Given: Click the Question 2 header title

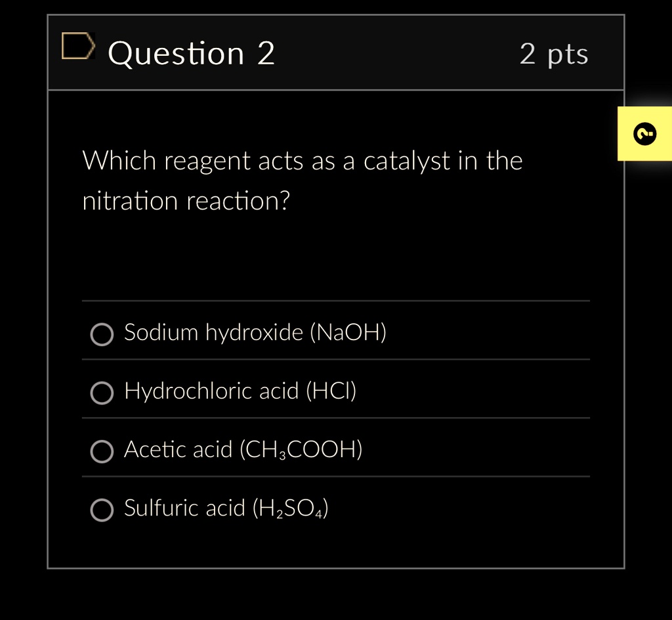Looking at the screenshot, I should point(192,53).
